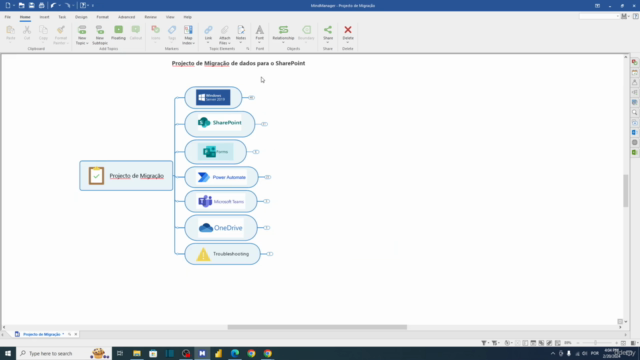The width and height of the screenshot is (640, 360).
Task: Expand the Forms topic subtopics
Action: coord(256,152)
